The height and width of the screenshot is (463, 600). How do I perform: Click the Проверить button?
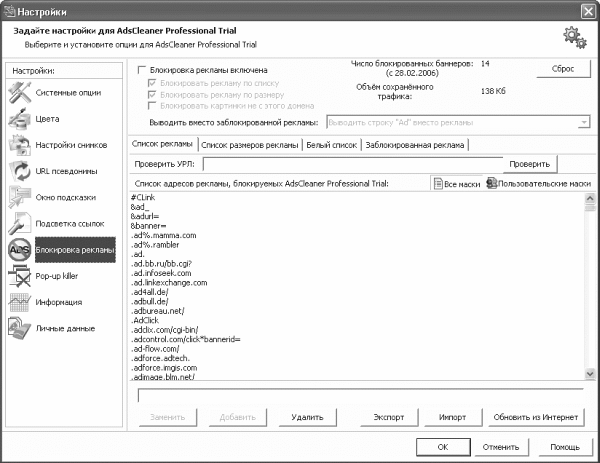coord(526,164)
